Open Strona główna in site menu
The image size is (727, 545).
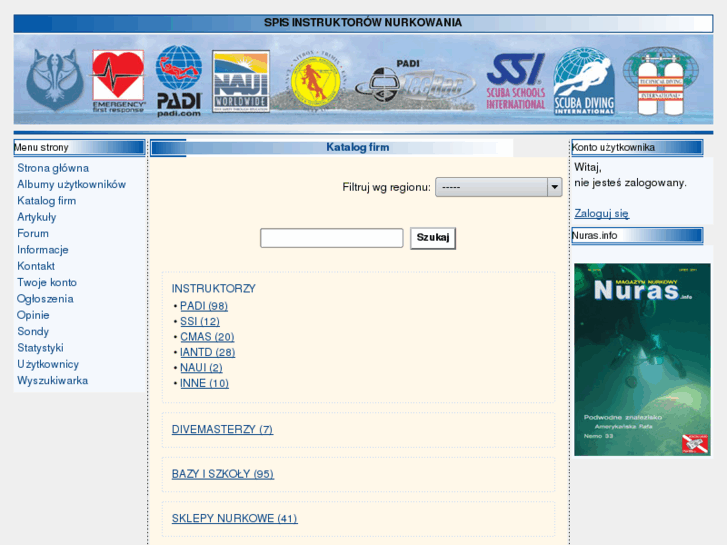(53, 168)
